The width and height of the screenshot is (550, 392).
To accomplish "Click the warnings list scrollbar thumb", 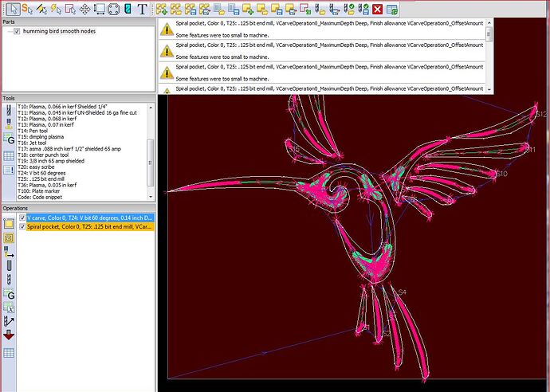I will pos(489,34).
